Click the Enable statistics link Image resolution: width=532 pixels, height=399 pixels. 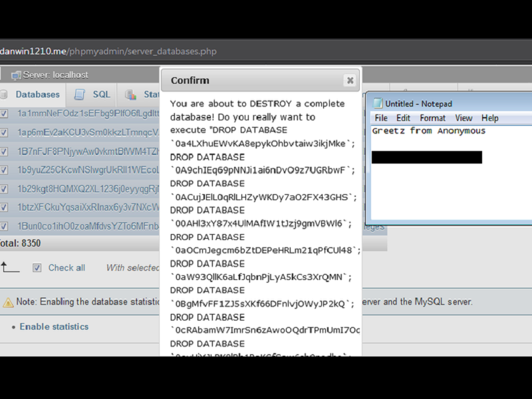pos(54,327)
